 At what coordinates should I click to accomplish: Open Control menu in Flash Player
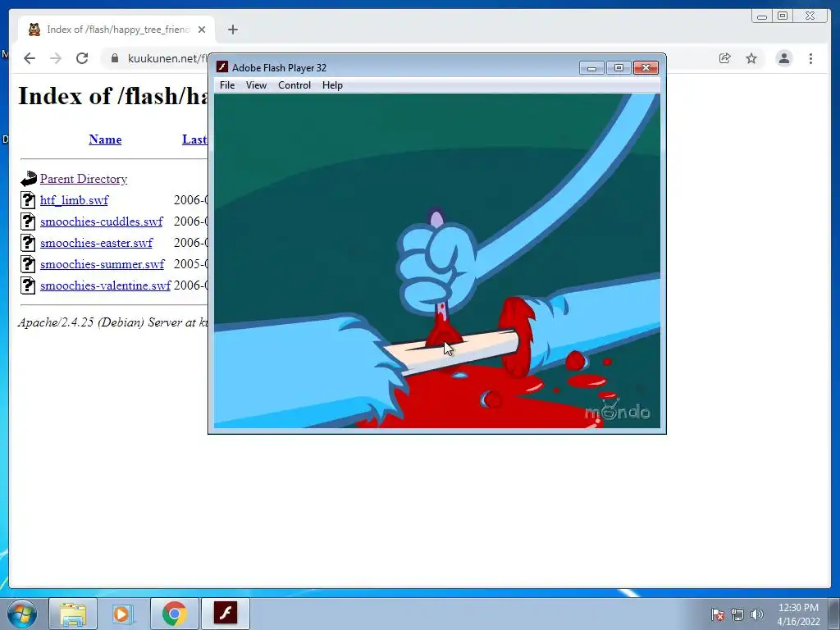pos(294,85)
